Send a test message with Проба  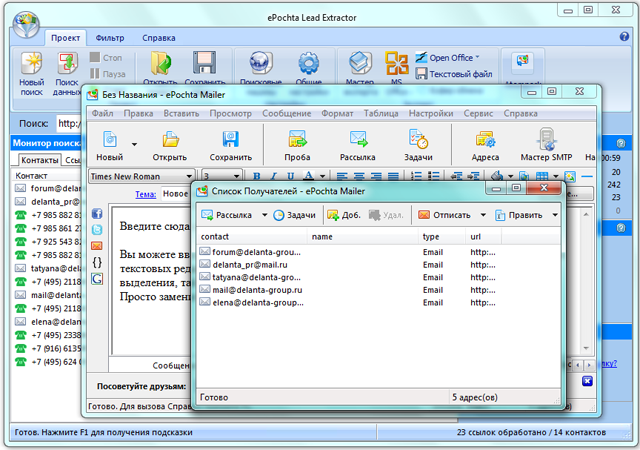(297, 145)
